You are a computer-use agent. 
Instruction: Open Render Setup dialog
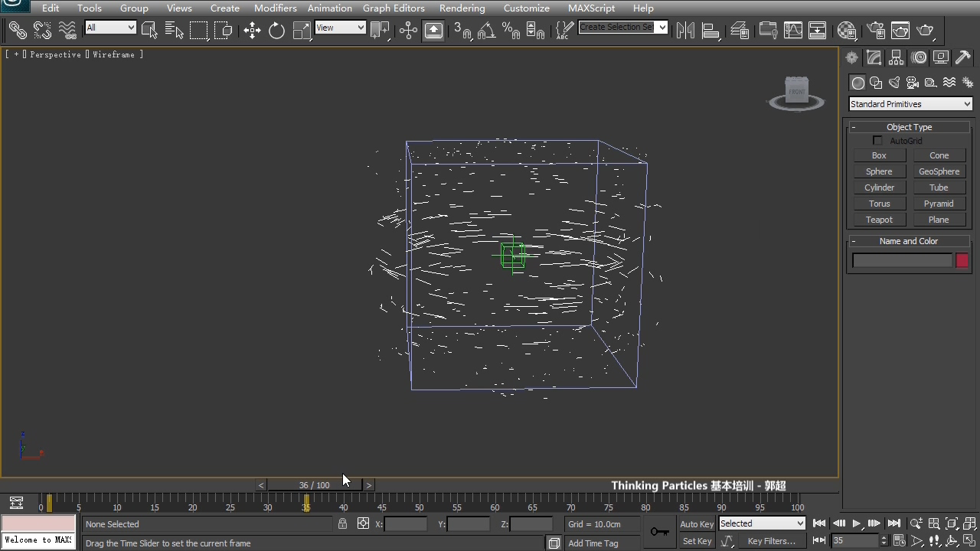tap(876, 30)
